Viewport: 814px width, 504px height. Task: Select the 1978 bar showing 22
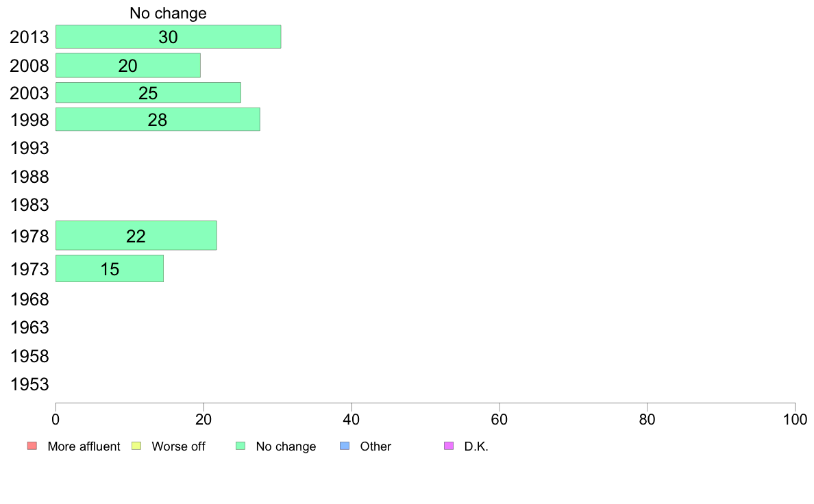point(136,236)
